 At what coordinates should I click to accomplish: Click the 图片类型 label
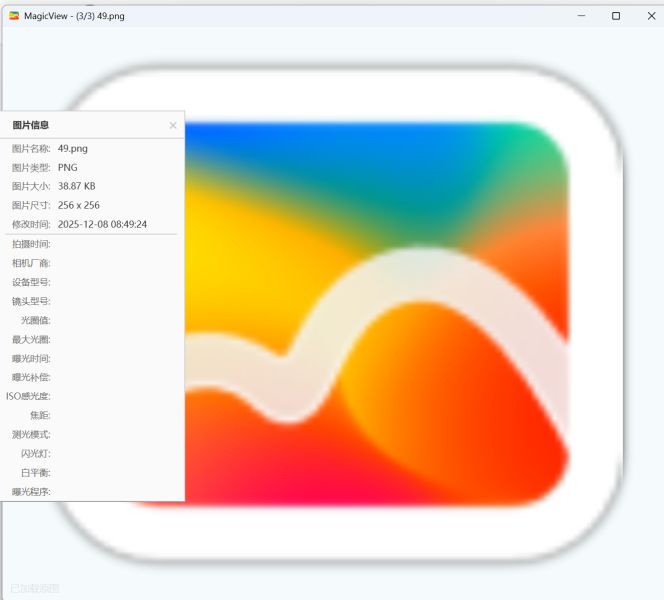[31, 168]
